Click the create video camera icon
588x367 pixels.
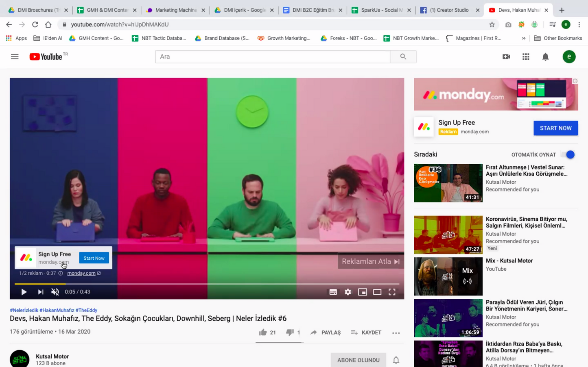[x=506, y=57]
